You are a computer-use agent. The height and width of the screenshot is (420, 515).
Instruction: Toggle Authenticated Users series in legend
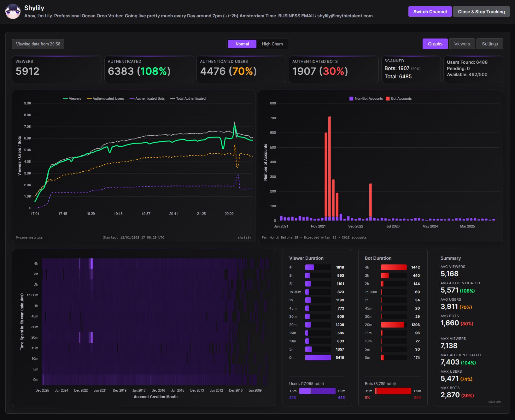[x=105, y=98]
